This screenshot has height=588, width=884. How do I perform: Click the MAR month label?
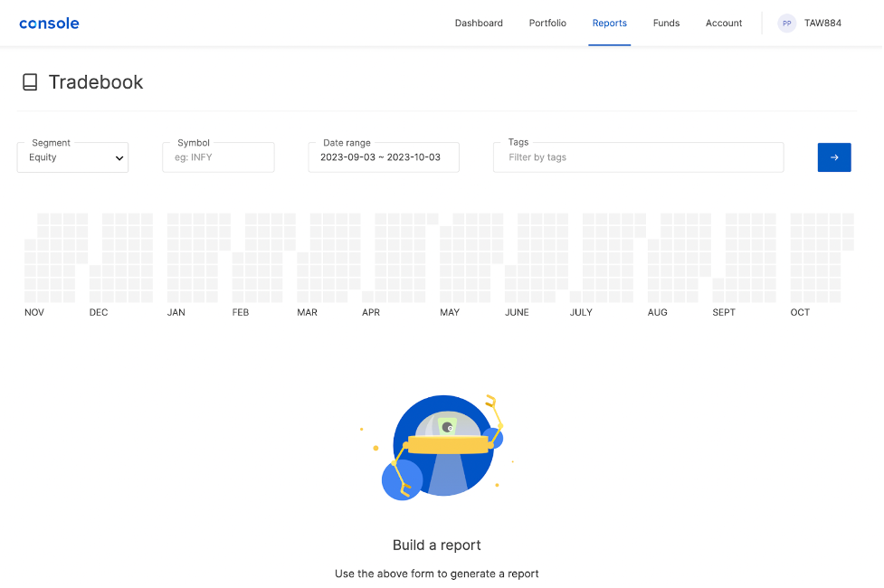coord(308,312)
